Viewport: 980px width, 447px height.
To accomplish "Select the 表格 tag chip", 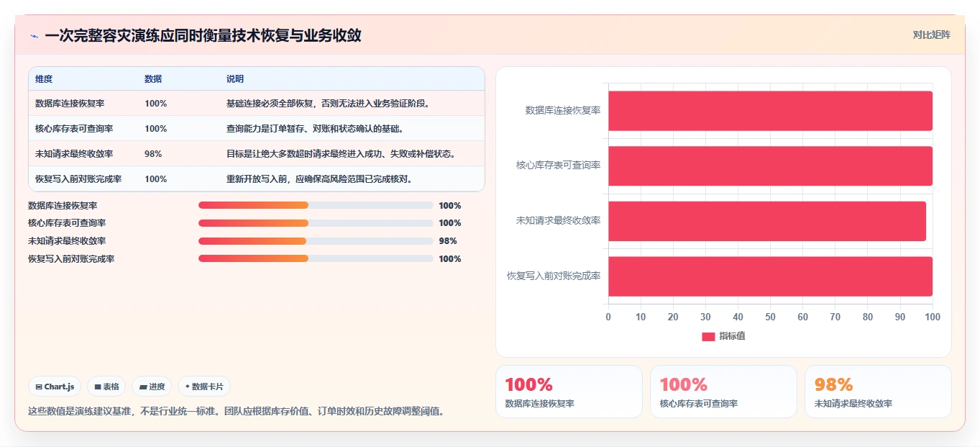I will pyautogui.click(x=106, y=387).
